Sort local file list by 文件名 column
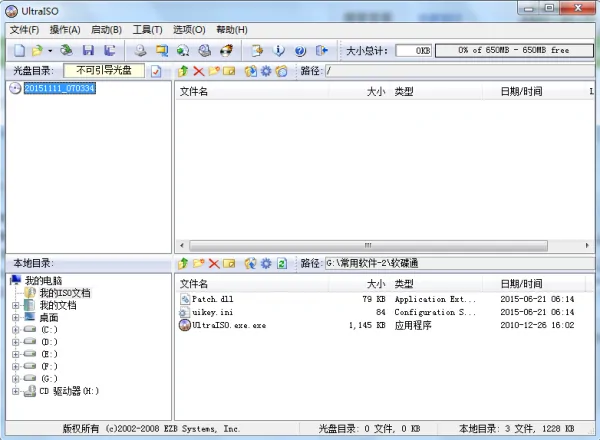 click(x=252, y=284)
